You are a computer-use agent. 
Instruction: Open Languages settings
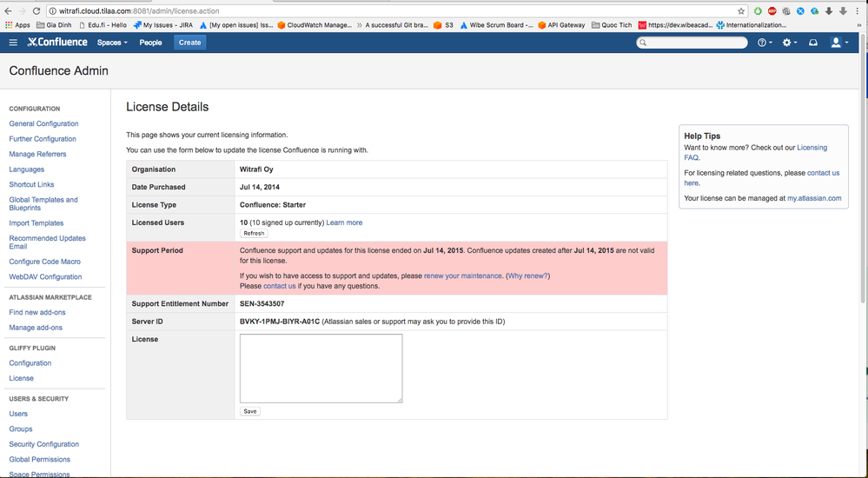(x=27, y=169)
